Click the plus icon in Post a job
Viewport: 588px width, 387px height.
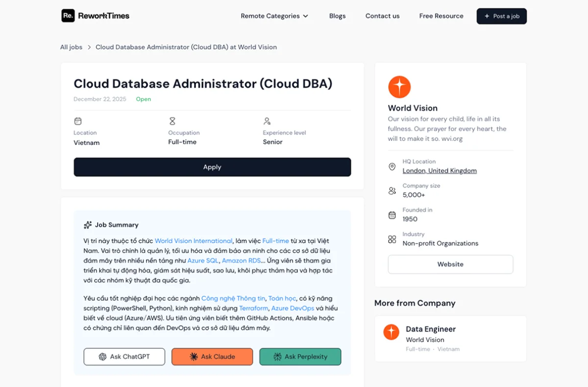click(487, 16)
